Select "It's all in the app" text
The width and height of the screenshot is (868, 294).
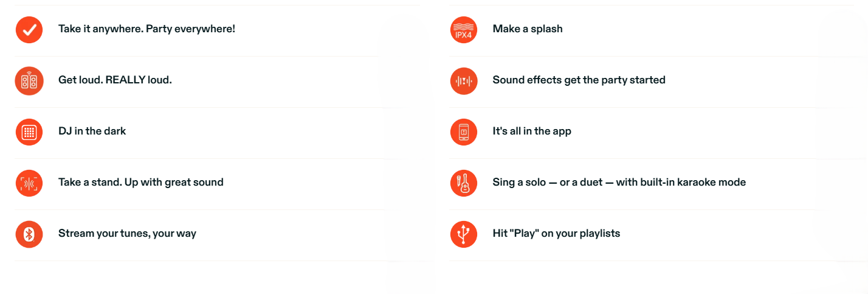532,131
